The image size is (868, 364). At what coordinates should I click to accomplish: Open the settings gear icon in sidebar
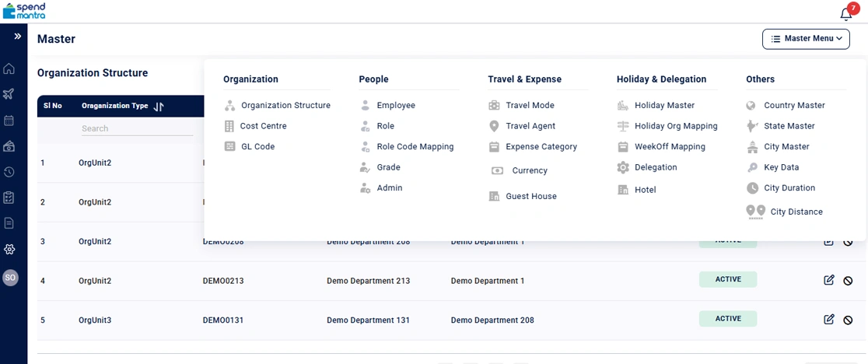9,250
